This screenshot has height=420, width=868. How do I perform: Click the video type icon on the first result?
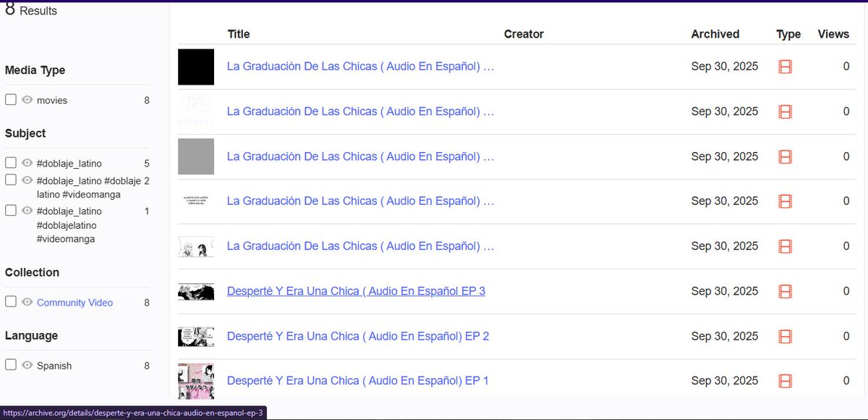[x=785, y=66]
